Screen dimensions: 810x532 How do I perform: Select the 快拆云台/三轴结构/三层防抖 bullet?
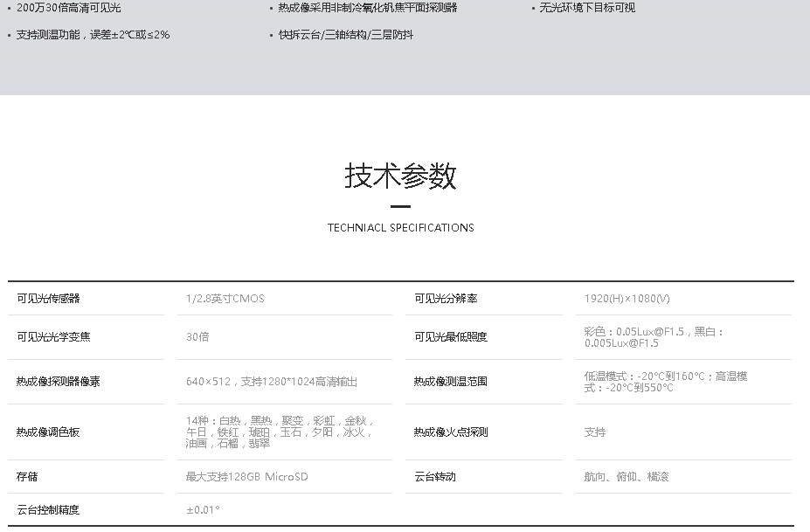pos(346,35)
